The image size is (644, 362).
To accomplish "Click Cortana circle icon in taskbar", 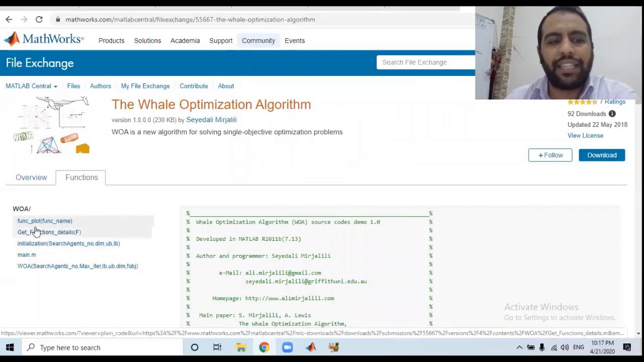I will pyautogui.click(x=195, y=347).
